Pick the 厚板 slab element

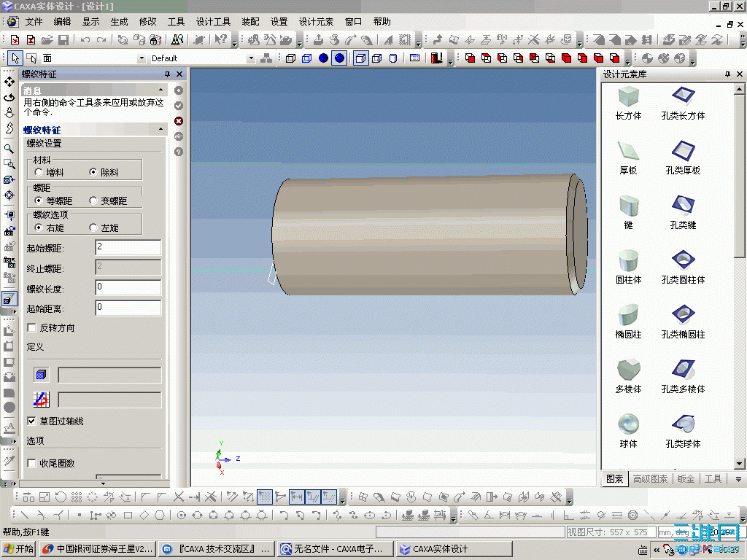(x=628, y=158)
